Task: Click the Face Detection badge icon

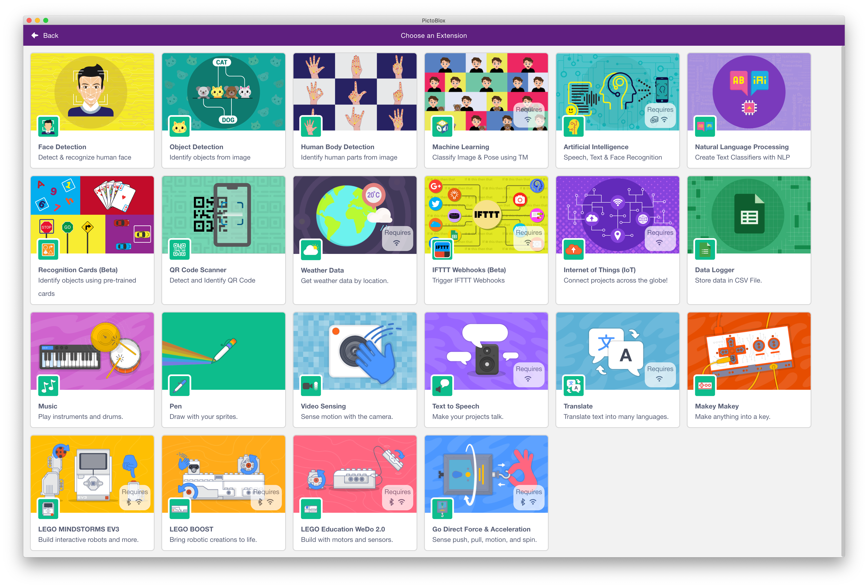Action: pyautogui.click(x=48, y=126)
